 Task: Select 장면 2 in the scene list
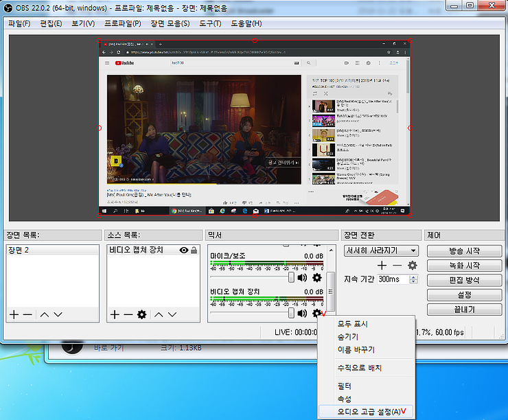(x=52, y=250)
